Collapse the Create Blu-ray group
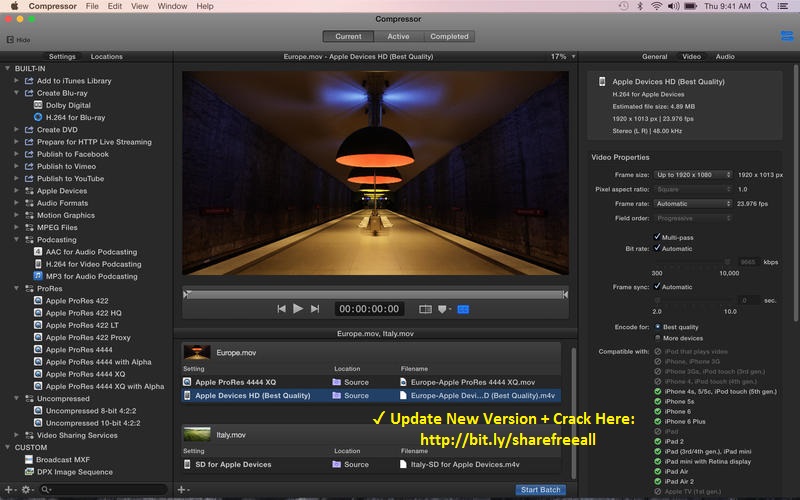 [16, 93]
